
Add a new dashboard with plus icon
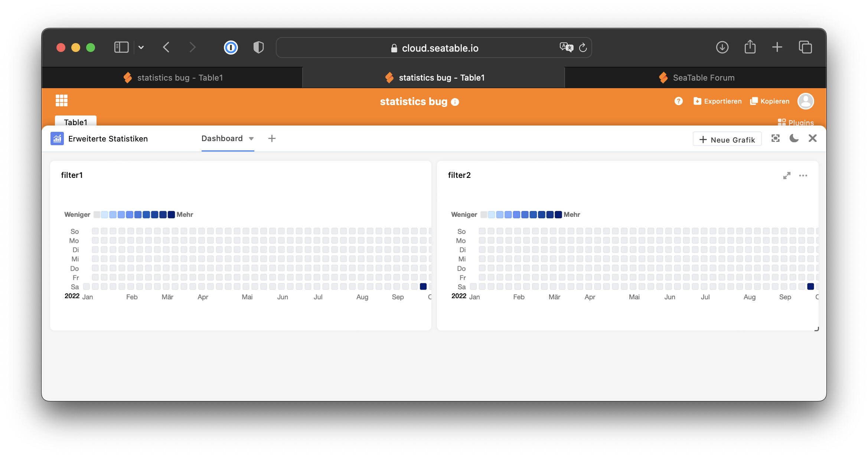(x=272, y=139)
